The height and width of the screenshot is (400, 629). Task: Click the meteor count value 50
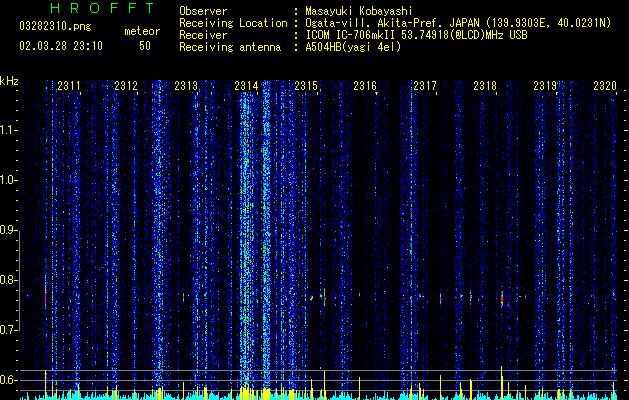click(x=145, y=46)
